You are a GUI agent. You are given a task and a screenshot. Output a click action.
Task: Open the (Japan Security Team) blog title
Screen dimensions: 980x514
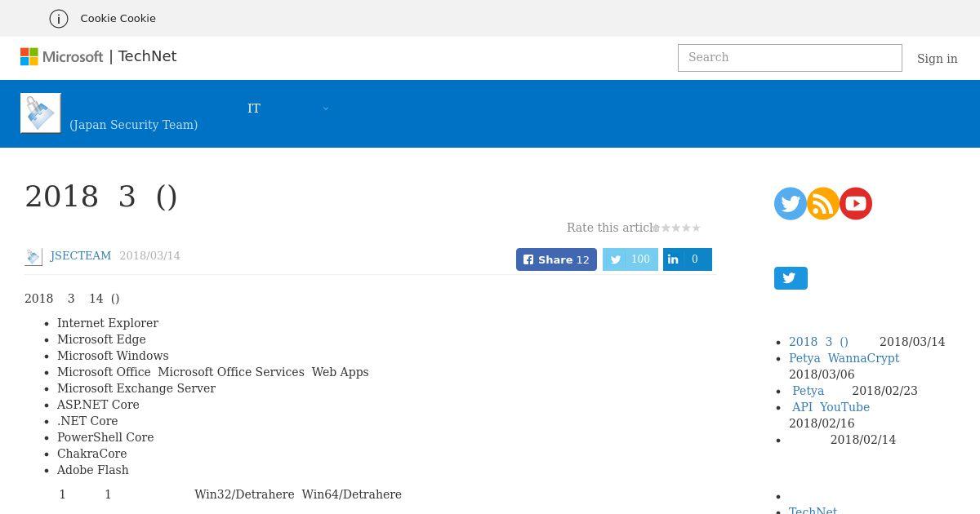[x=134, y=125]
